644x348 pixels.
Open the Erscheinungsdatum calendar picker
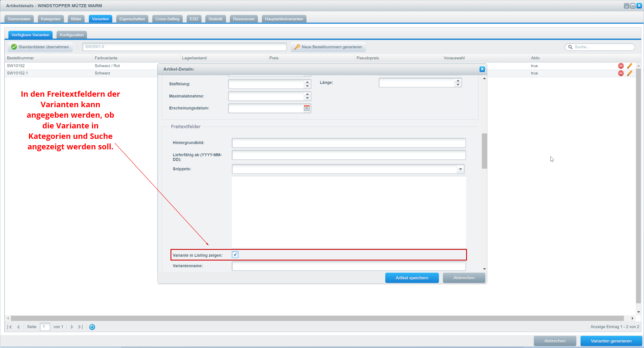[306, 108]
